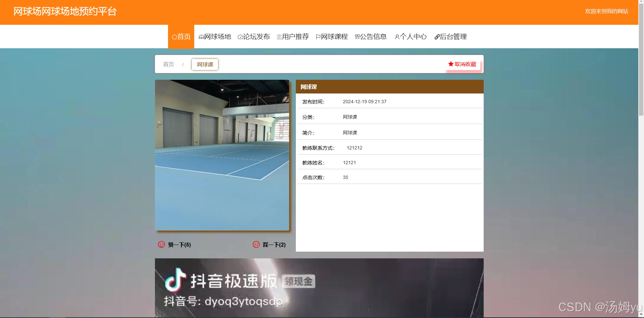Click the 网球课 panel header
This screenshot has width=644, height=318.
(x=390, y=87)
